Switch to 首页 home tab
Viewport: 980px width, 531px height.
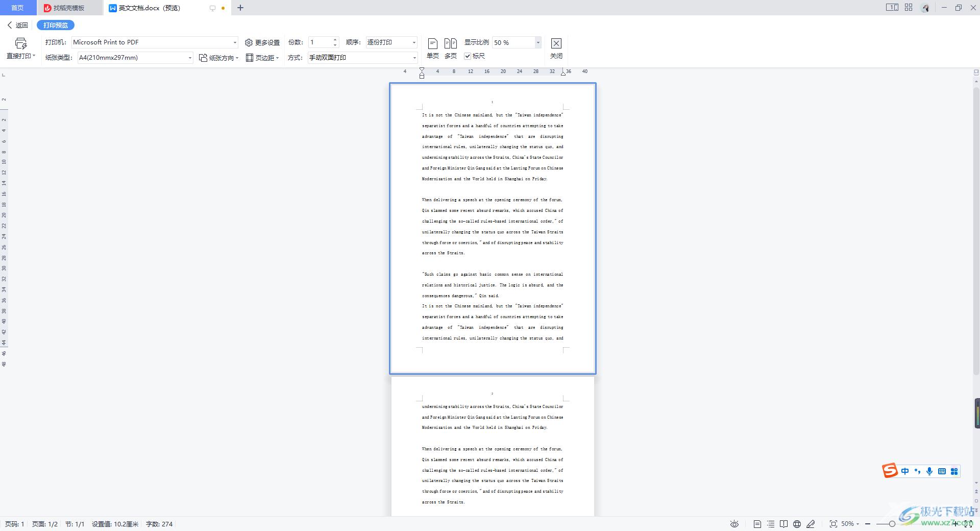(x=17, y=8)
